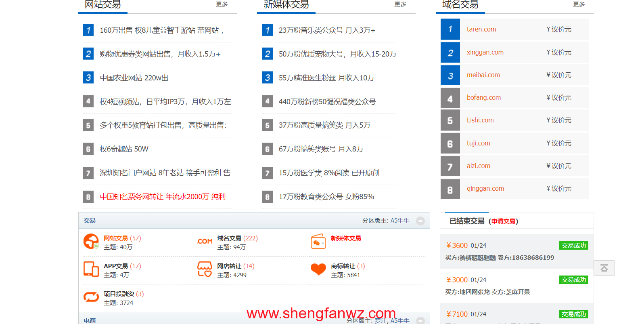Open listing 67万粉搞笑类账号
This screenshot has height=324, width=644.
click(321, 149)
